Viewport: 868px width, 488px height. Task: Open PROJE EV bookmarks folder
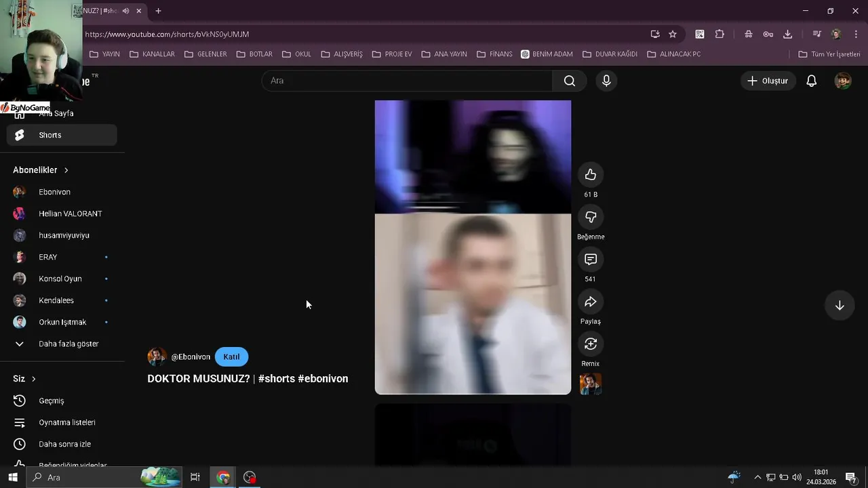click(x=391, y=54)
